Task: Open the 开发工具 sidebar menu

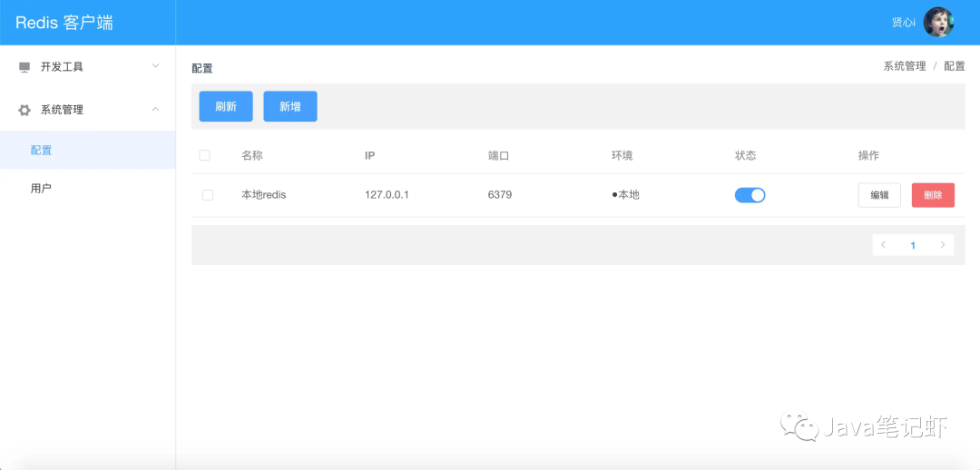Action: (87, 67)
